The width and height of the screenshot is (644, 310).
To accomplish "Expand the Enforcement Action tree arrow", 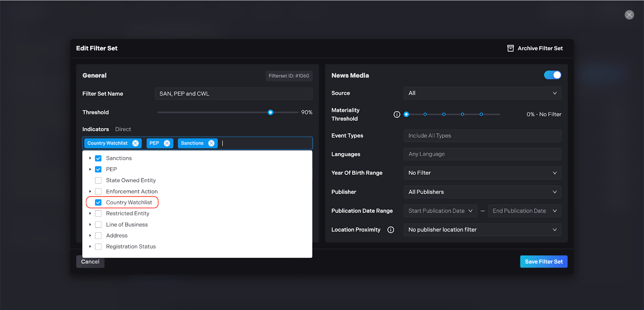I will tap(90, 192).
